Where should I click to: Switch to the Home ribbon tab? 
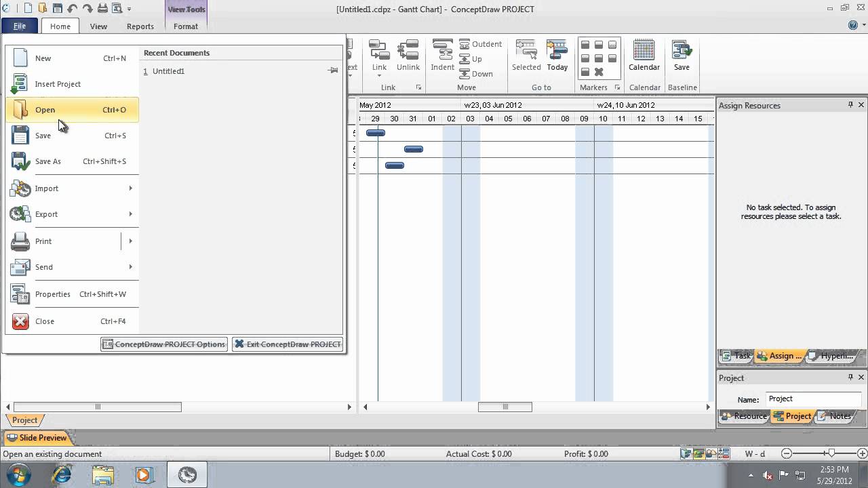coord(60,26)
